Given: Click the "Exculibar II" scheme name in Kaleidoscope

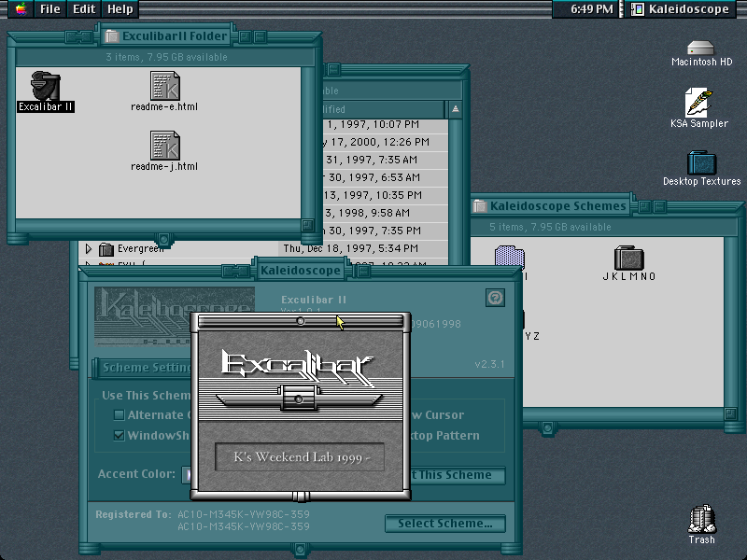Looking at the screenshot, I should coord(314,300).
